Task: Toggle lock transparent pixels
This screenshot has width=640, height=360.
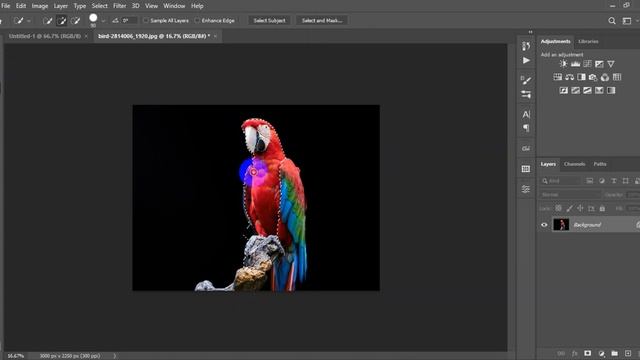Action: [x=558, y=208]
